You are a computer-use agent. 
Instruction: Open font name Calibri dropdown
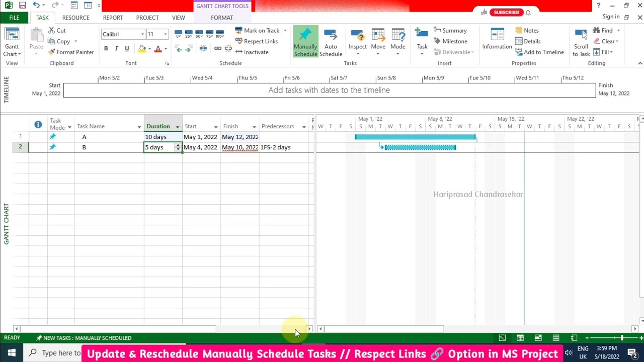click(x=142, y=34)
